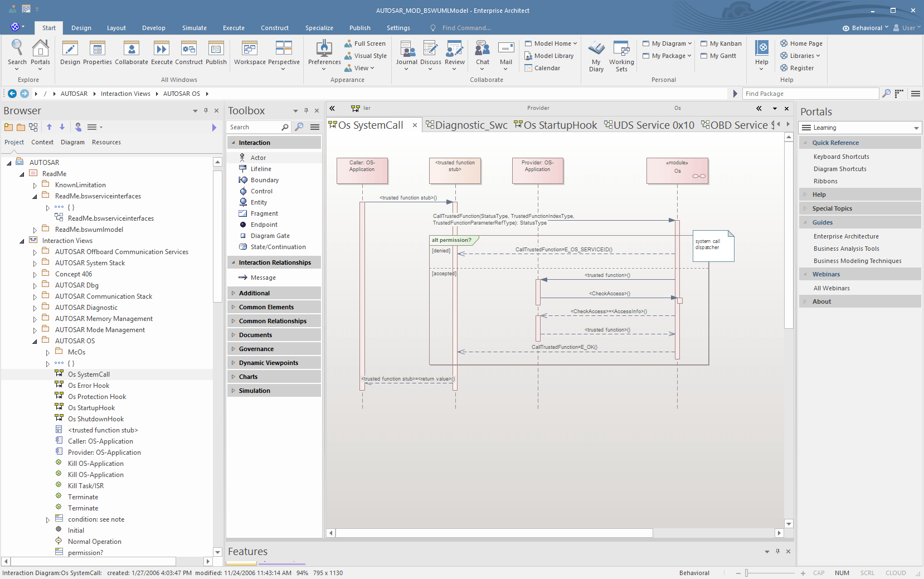Open the Chat window
Screen dimensions: 924x579
483,55
